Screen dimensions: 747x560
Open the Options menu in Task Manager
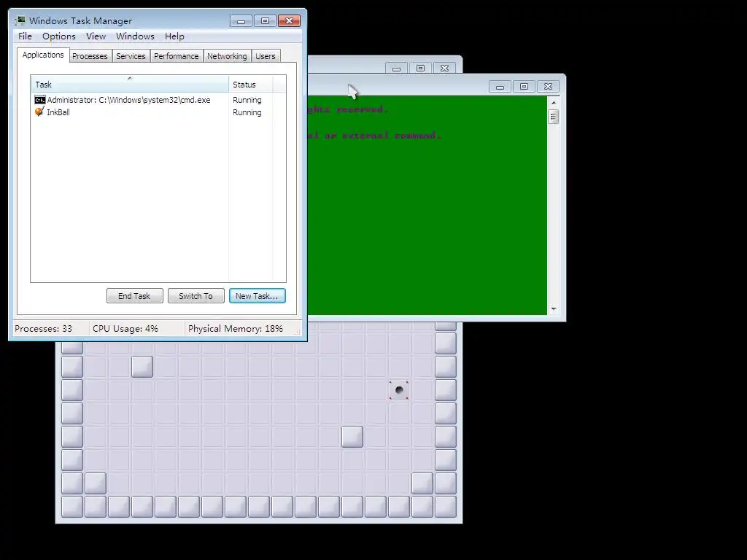tap(59, 36)
